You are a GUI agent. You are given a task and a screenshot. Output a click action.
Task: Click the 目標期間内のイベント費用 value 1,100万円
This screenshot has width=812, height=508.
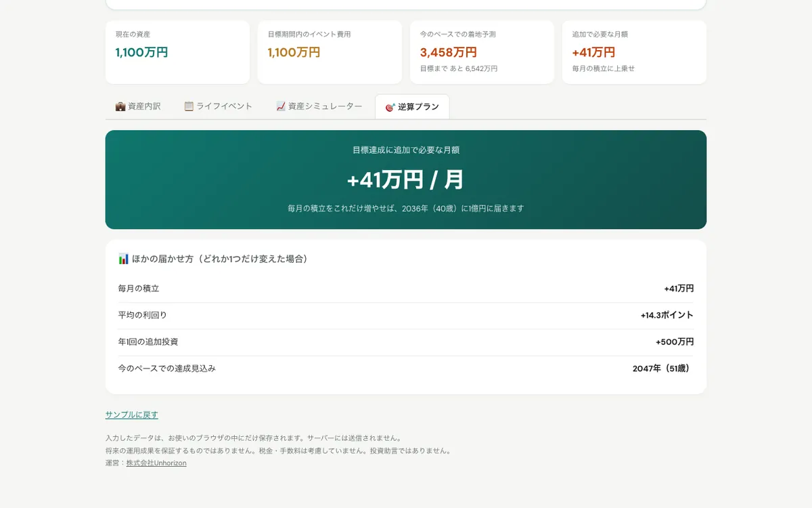click(x=294, y=52)
